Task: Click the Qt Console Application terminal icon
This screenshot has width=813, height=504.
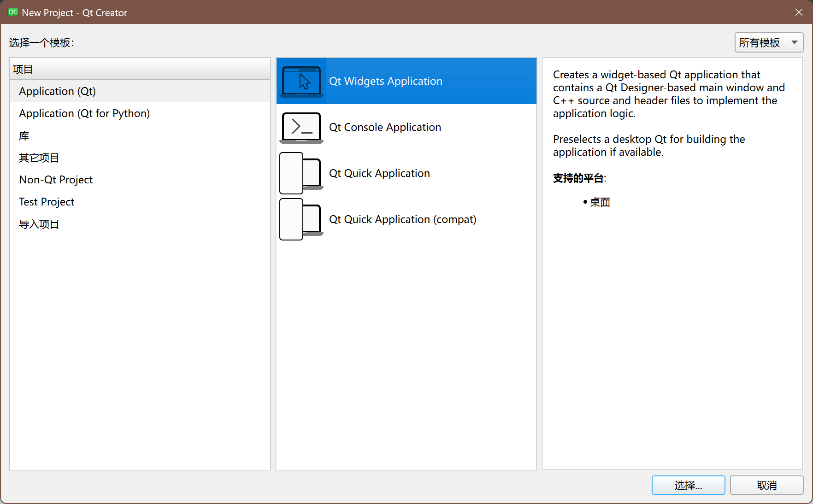Action: tap(301, 128)
